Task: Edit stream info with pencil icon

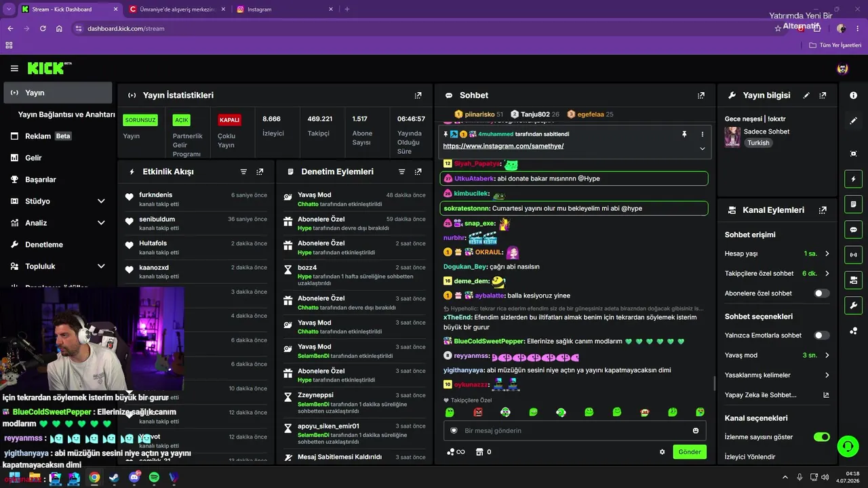Action: (806, 96)
